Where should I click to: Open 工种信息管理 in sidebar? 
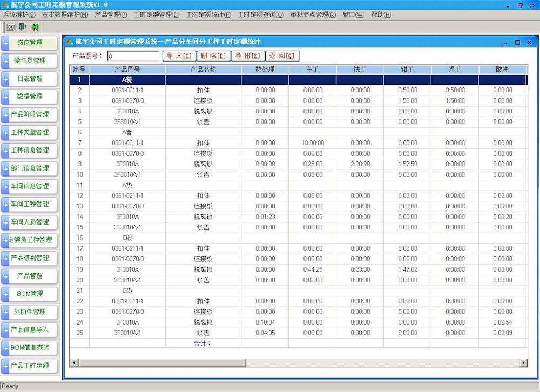click(30, 150)
